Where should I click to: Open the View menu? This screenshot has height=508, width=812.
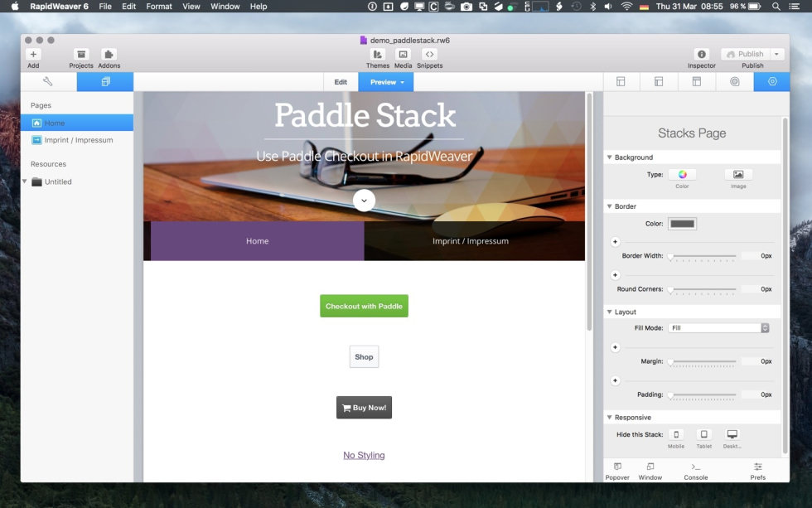point(191,6)
